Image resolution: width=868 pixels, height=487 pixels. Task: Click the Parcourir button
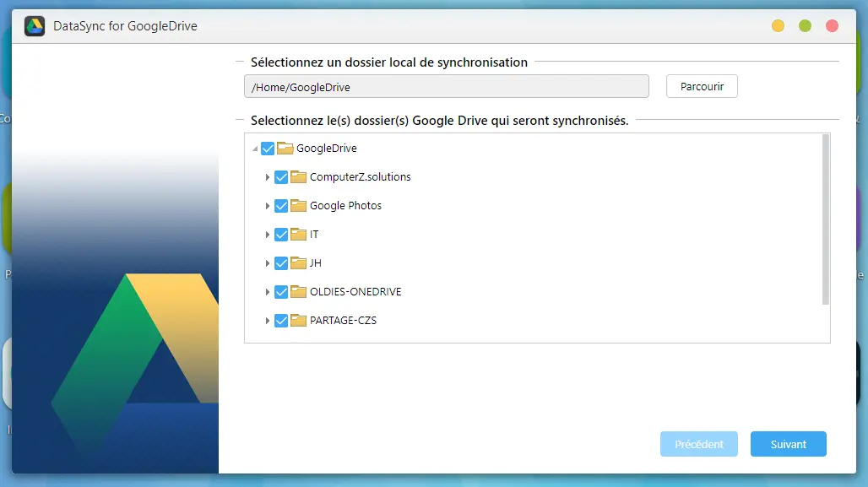[701, 85]
